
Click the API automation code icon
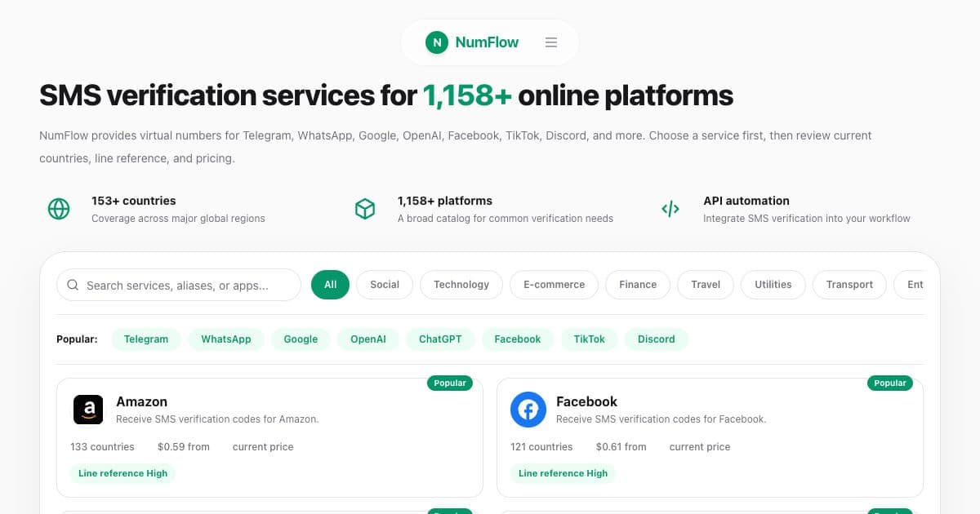pos(670,209)
